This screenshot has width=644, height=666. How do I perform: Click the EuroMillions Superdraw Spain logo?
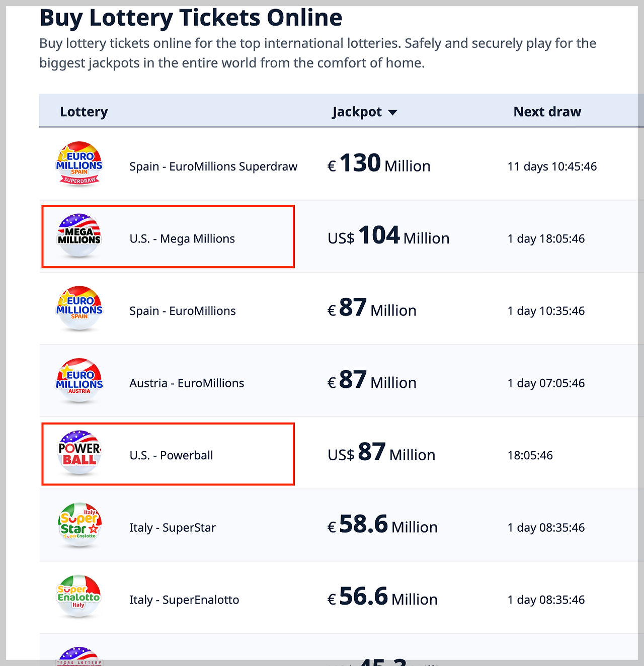[x=79, y=164]
